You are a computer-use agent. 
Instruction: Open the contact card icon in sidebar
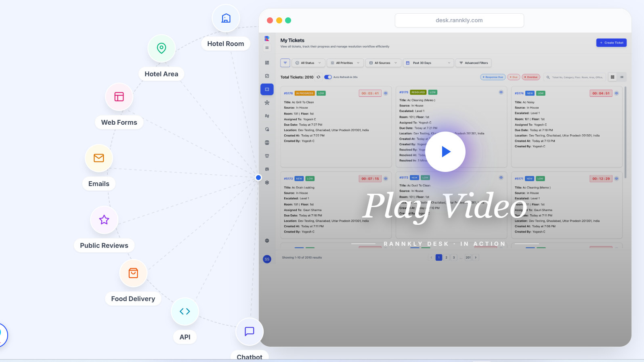pos(267,142)
